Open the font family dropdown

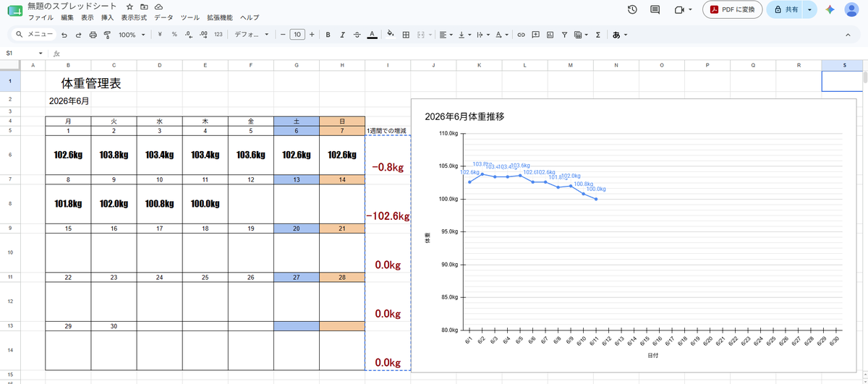[x=251, y=34]
